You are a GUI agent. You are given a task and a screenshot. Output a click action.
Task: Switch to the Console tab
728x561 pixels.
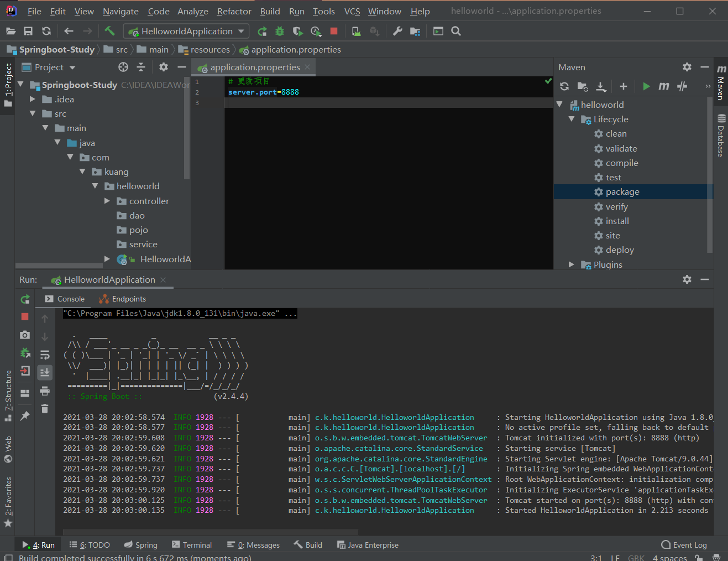[65, 299]
